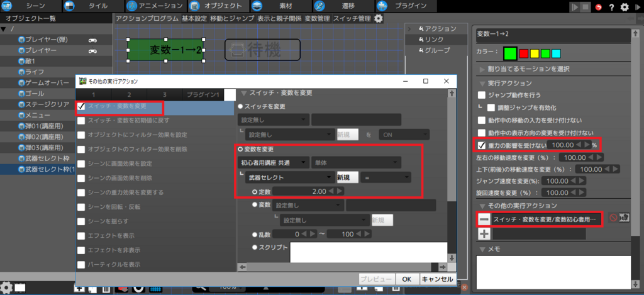Click dialog scroll-down arrow button

pyautogui.click(x=452, y=258)
